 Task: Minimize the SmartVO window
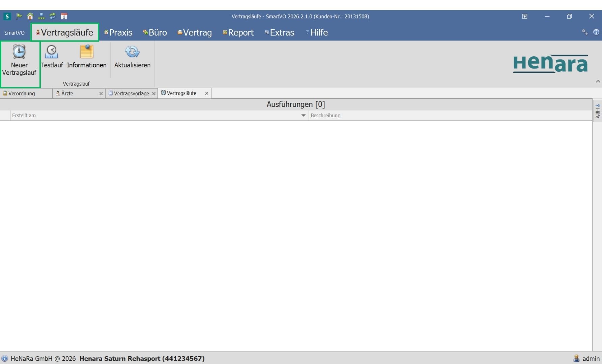547,16
